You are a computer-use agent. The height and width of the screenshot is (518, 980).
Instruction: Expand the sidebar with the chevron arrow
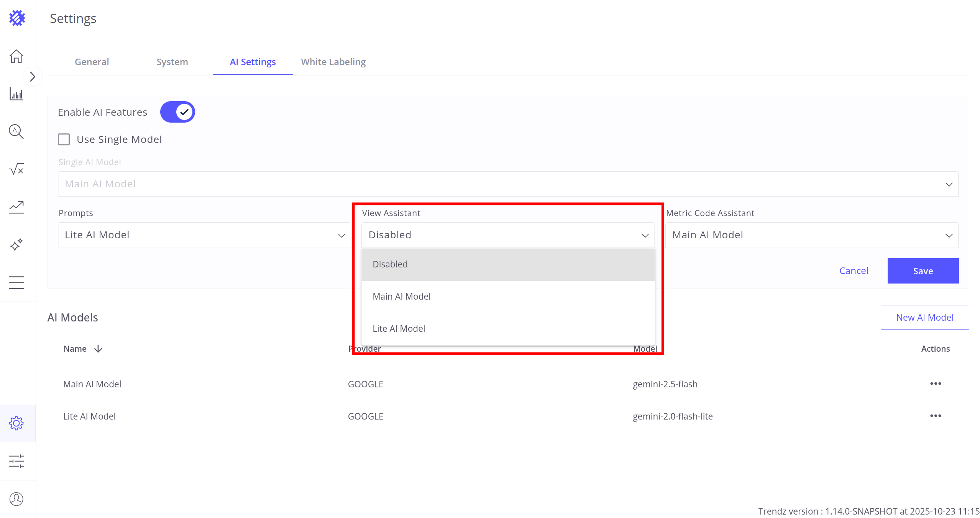[x=33, y=77]
